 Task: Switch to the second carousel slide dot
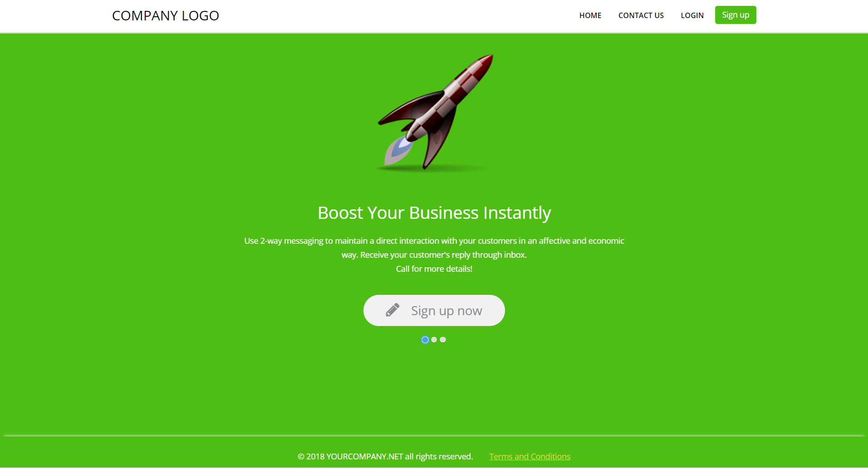434,340
